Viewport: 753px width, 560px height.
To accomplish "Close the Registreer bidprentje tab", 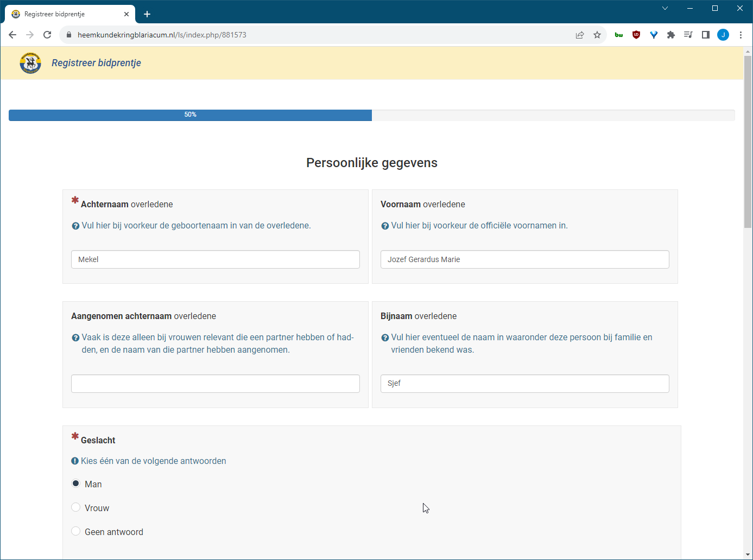I will (126, 14).
